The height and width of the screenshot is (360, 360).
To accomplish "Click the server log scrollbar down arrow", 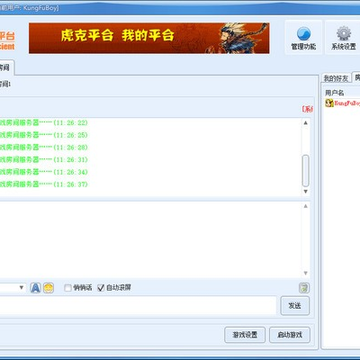I will [x=305, y=191].
